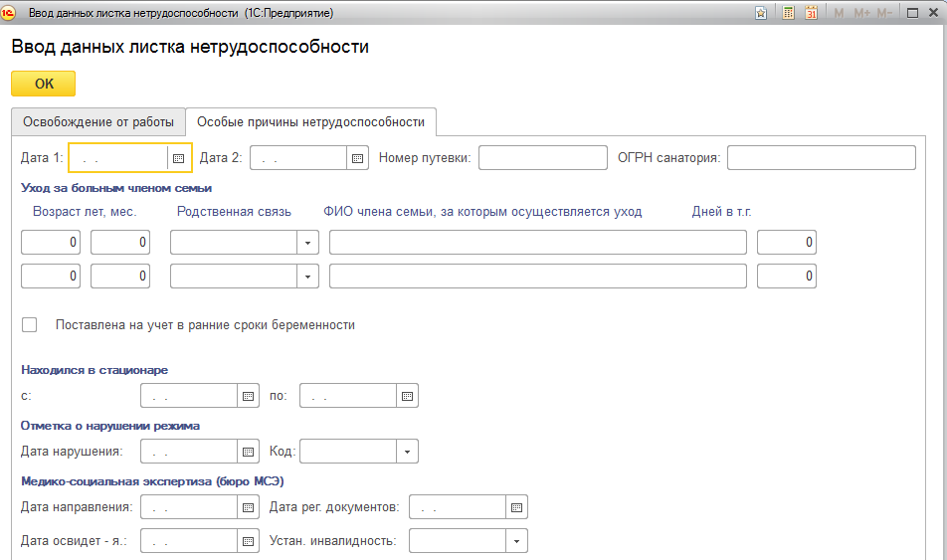Add window to favorites star icon

pyautogui.click(x=761, y=13)
